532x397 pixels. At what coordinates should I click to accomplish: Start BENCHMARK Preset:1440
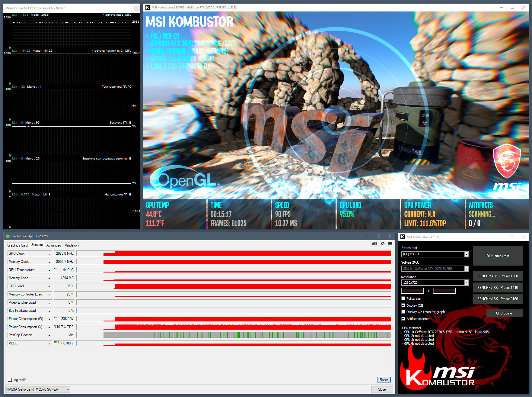498,288
